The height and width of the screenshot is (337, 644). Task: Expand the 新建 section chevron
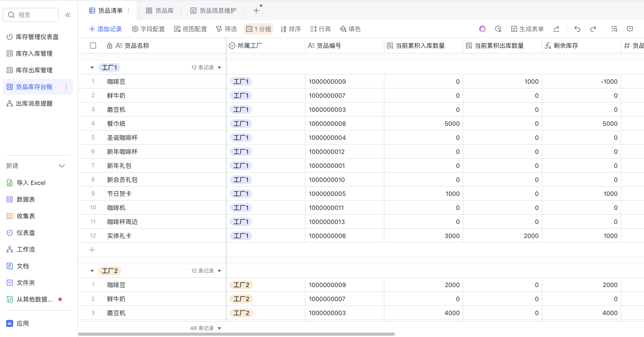tap(62, 166)
